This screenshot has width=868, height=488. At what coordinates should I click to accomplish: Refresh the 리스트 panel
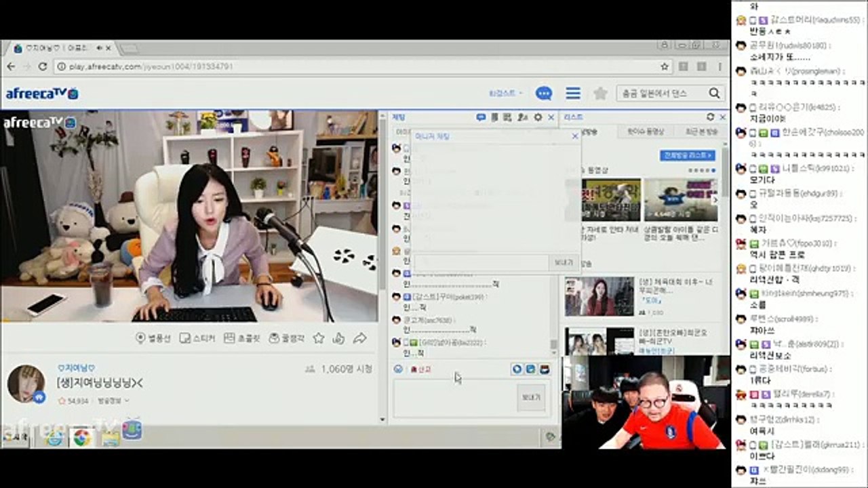click(x=710, y=117)
